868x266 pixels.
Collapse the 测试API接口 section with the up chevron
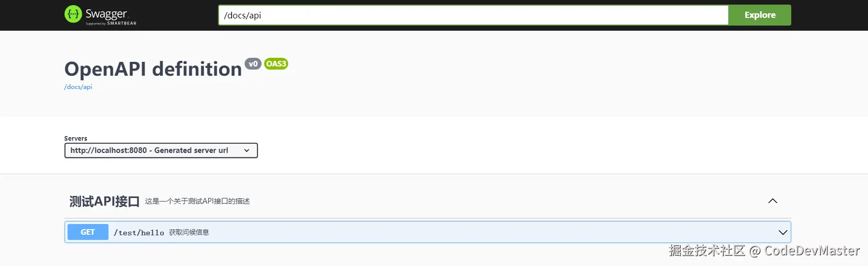[x=773, y=201]
